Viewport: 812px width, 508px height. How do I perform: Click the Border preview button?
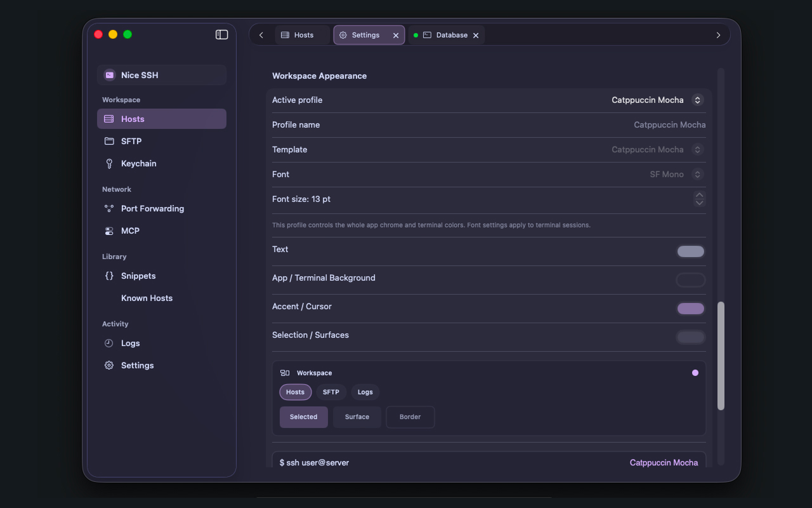coord(410,417)
